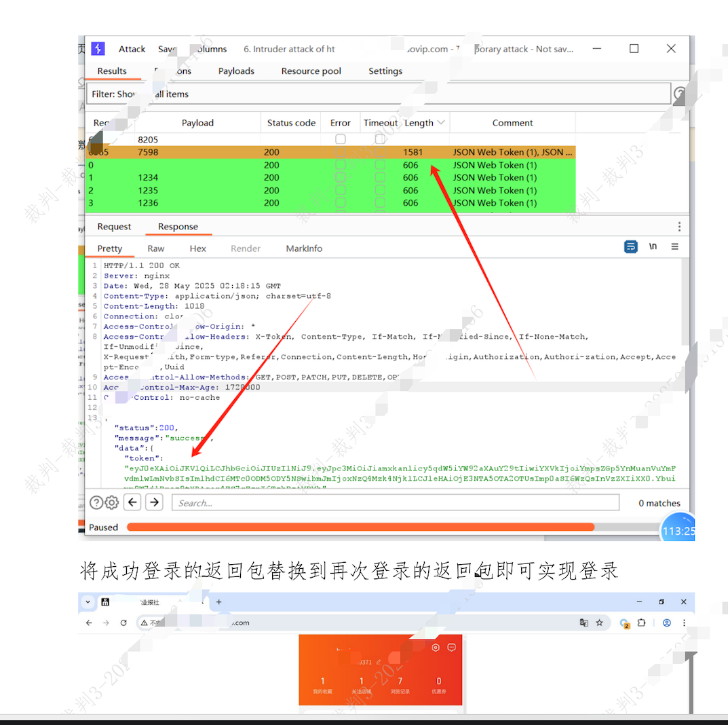Screen dimensions: 728x725
Task: Go forward in the browser
Action: [107, 622]
